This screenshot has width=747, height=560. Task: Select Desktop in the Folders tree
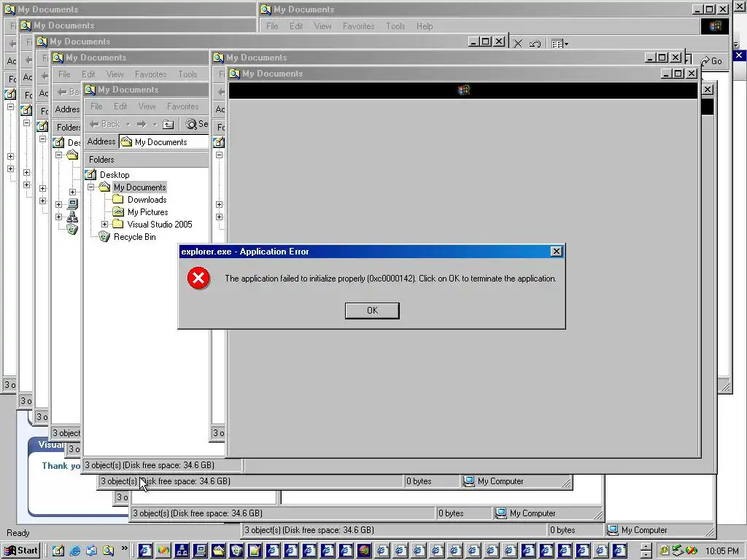(x=115, y=175)
